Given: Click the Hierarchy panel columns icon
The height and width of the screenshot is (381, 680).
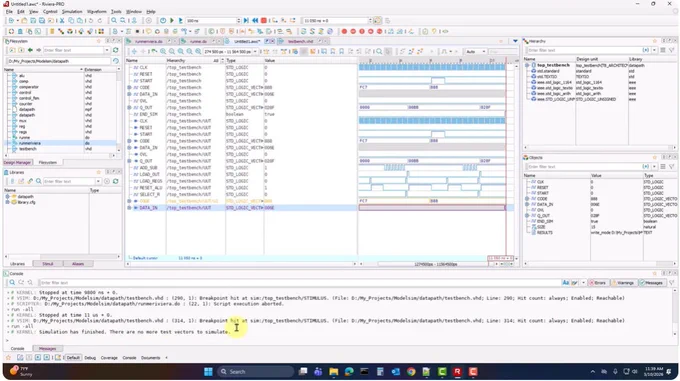Looking at the screenshot, I should (x=663, y=50).
